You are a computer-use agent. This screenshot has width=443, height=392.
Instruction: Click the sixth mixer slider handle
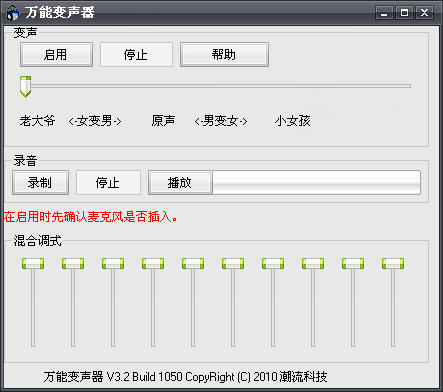[233, 263]
